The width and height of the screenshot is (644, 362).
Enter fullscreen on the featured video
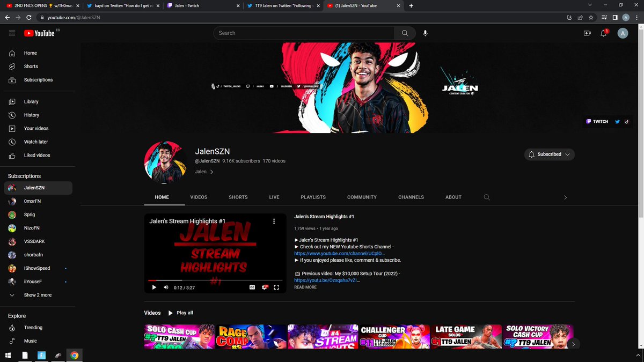(x=276, y=287)
